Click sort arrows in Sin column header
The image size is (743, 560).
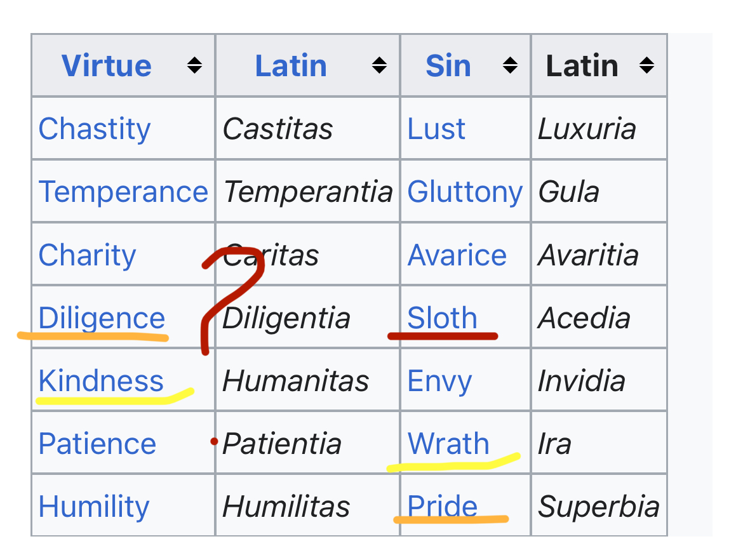[x=509, y=65]
